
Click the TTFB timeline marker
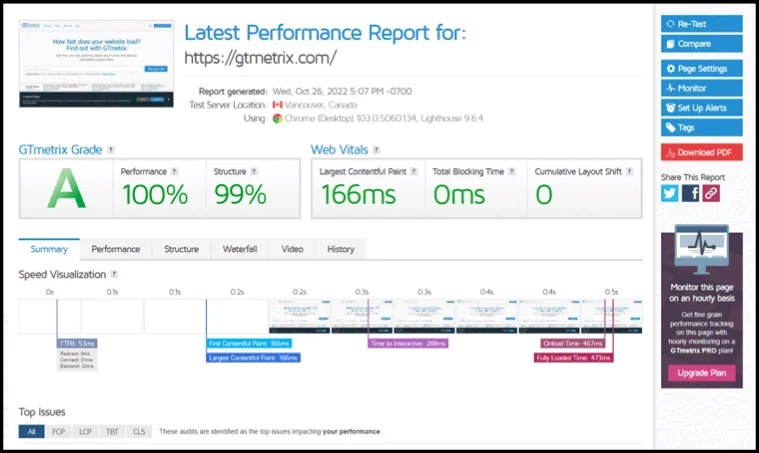(x=77, y=343)
